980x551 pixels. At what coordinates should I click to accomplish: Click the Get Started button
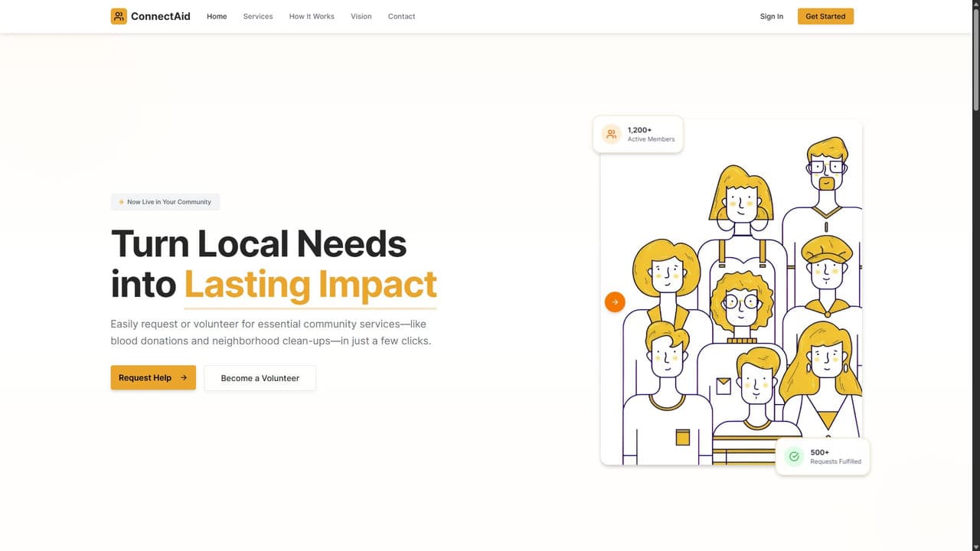[825, 16]
